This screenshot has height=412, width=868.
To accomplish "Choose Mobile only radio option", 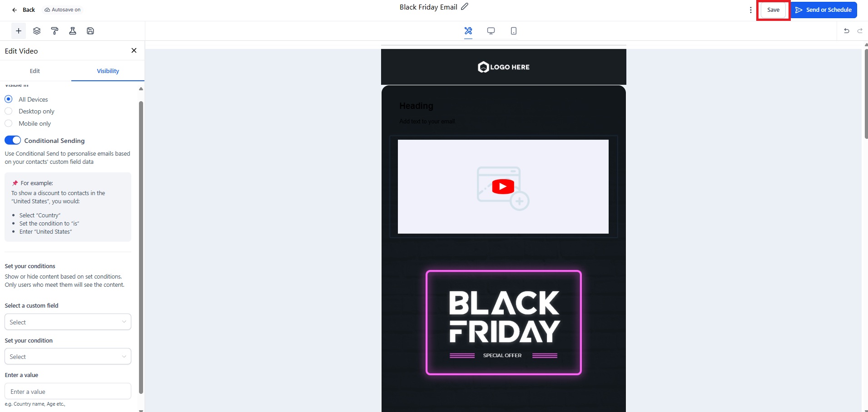I will [9, 123].
